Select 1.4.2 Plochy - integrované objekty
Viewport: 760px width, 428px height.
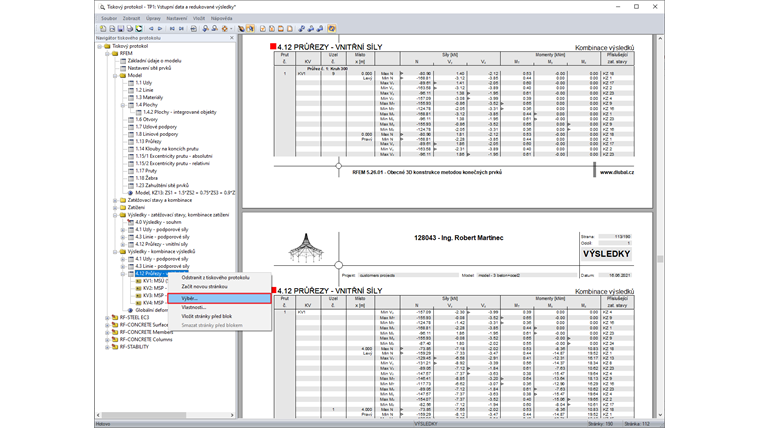point(180,112)
